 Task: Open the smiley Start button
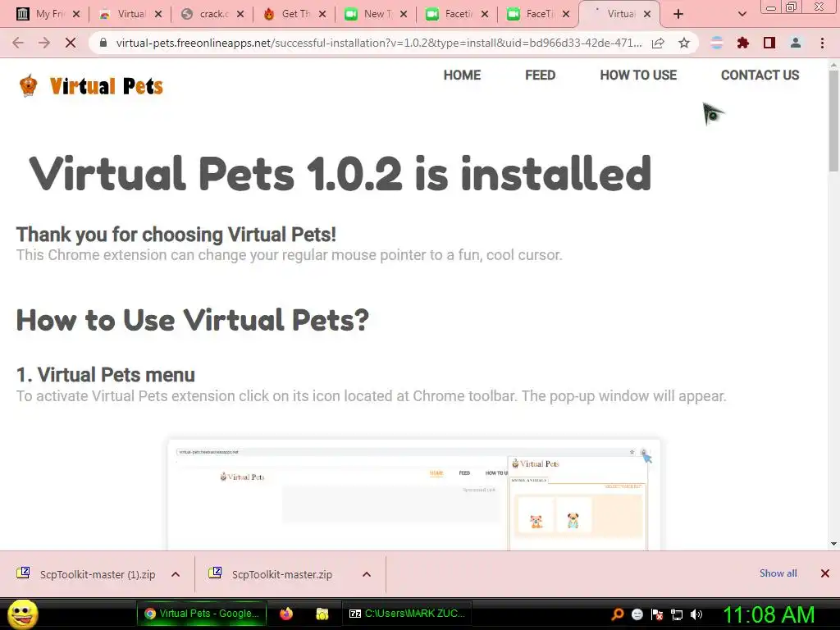click(x=22, y=614)
